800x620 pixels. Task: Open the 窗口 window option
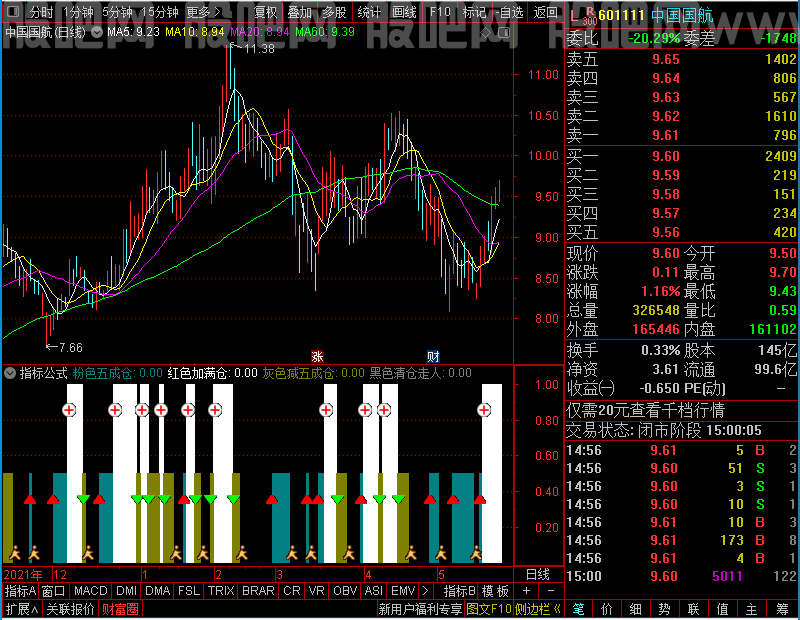click(54, 591)
